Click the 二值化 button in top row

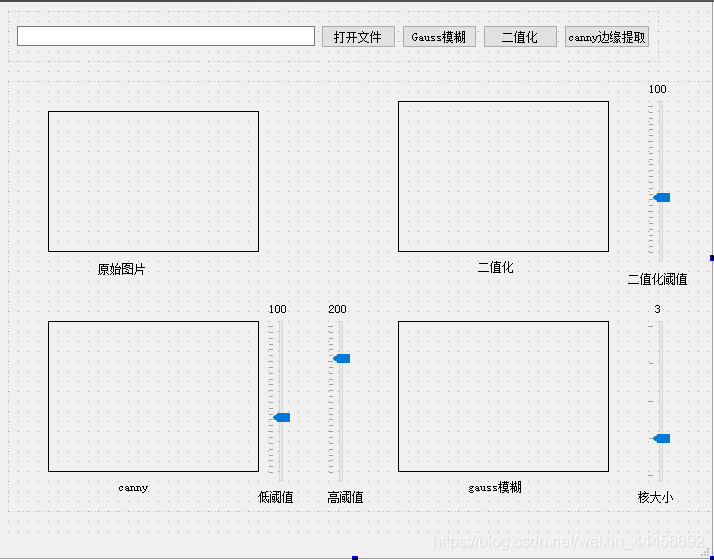520,36
